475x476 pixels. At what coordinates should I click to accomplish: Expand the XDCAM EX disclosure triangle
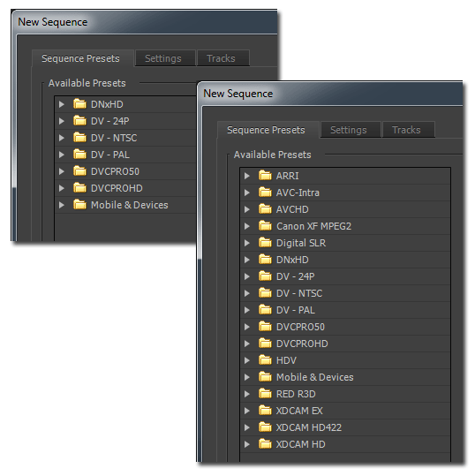click(x=247, y=411)
